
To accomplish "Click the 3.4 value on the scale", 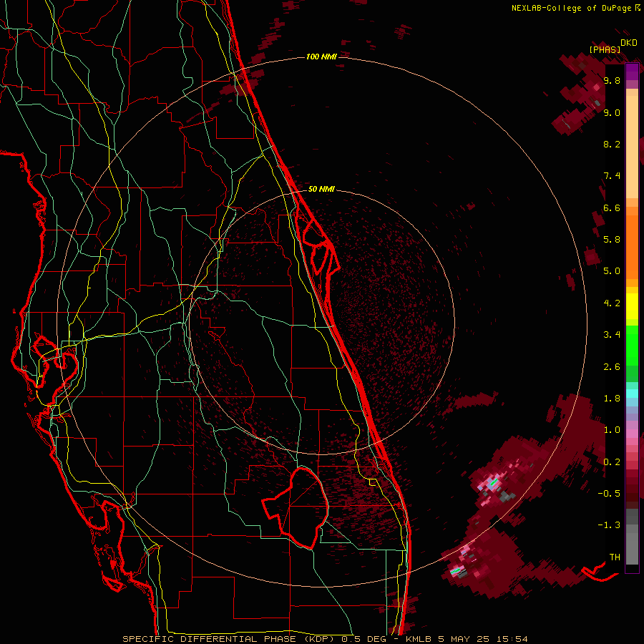I will pyautogui.click(x=612, y=335).
